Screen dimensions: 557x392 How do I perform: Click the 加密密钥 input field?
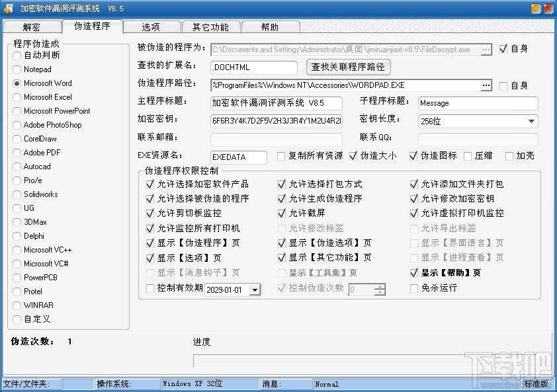277,121
